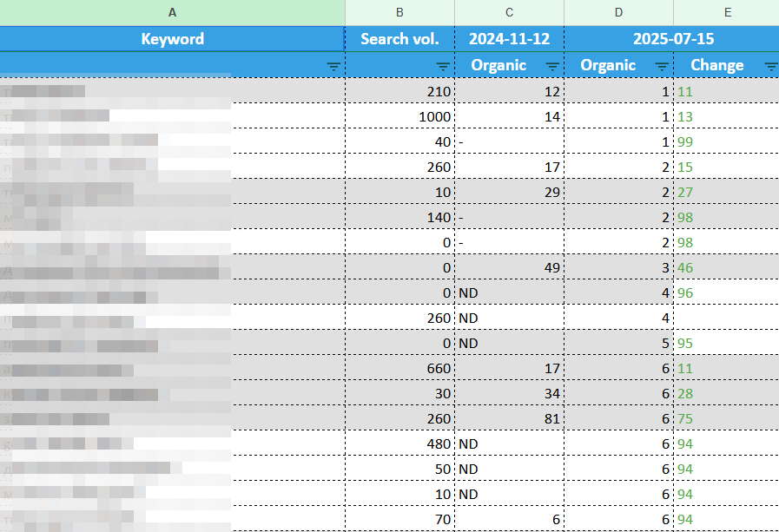The width and height of the screenshot is (779, 532).
Task: Click the Search vol. header cell
Action: (399, 39)
